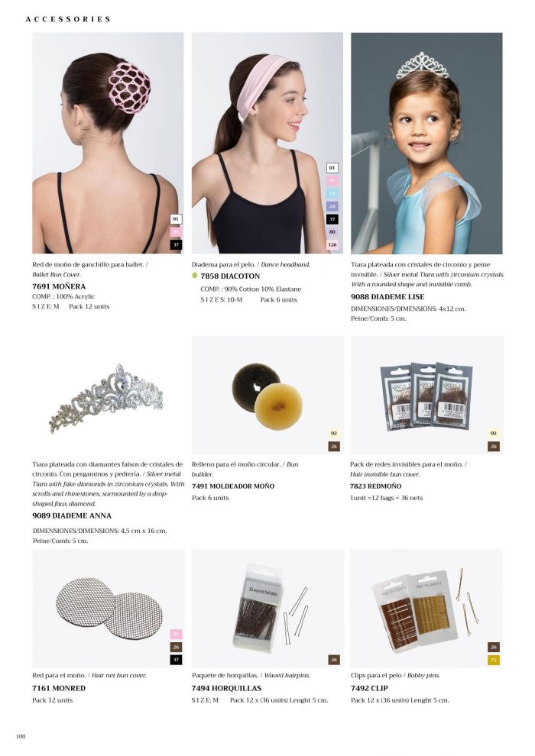Open the girl wearing tiara photo
This screenshot has width=535, height=756.
(x=426, y=144)
